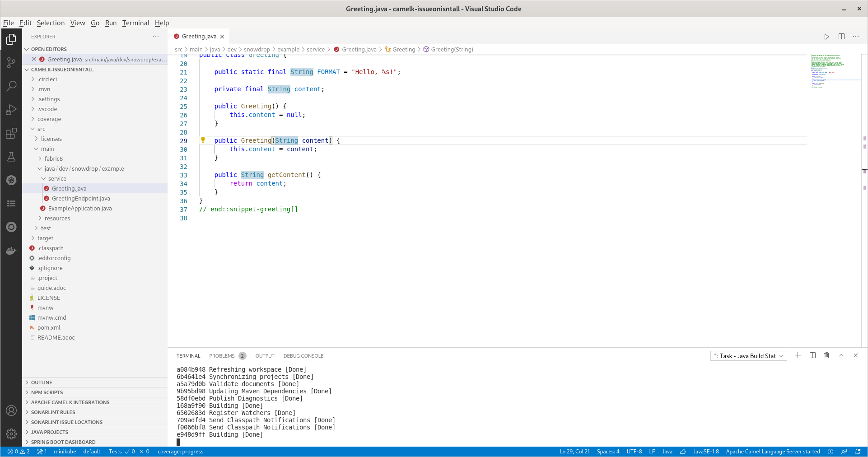Expand the JAVA PROJECTS section
Image resolution: width=868 pixels, height=457 pixels.
[x=95, y=432]
